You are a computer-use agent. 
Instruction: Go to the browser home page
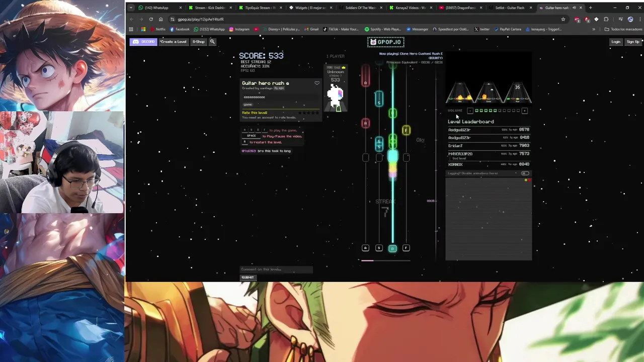[x=160, y=19]
